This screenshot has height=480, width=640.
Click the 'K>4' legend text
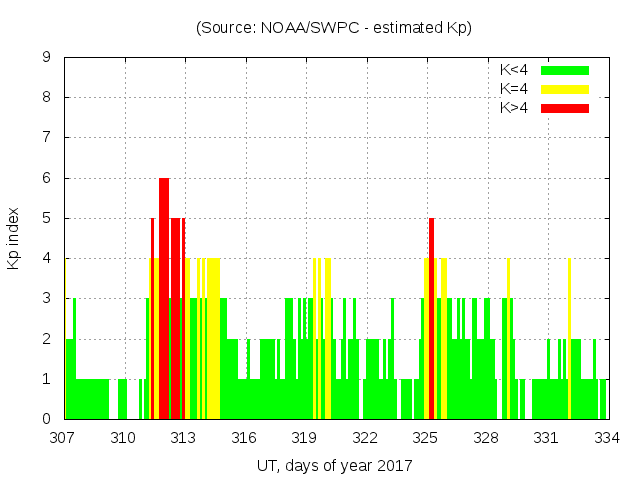(x=514, y=107)
